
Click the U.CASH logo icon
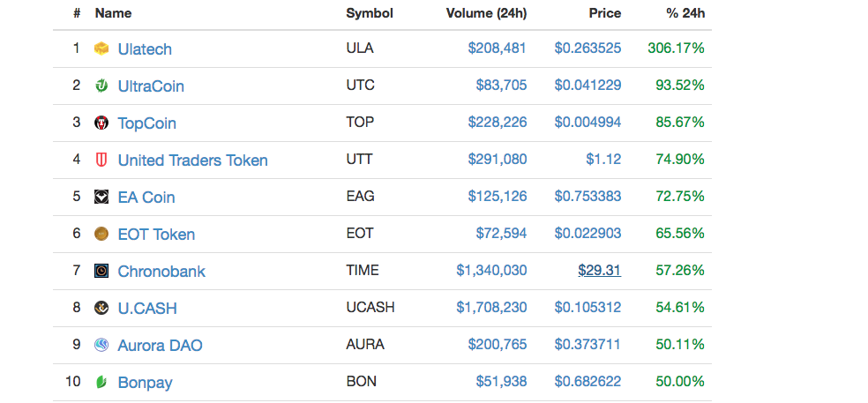tap(101, 308)
